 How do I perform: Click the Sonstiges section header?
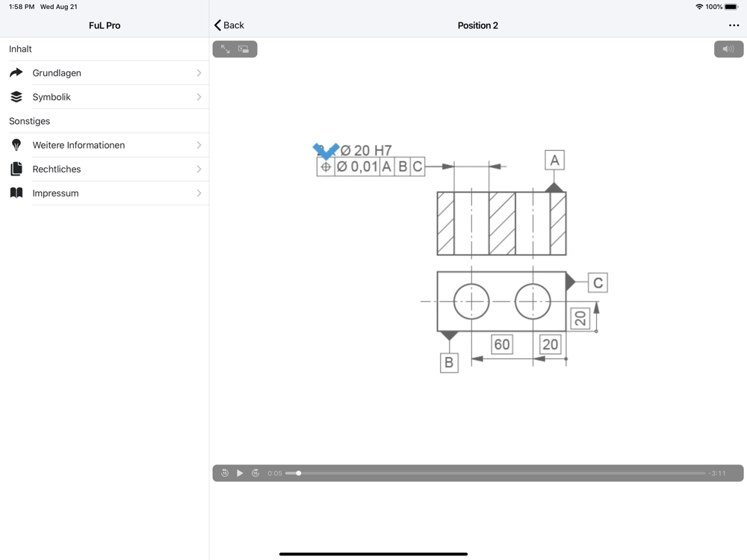pos(30,121)
